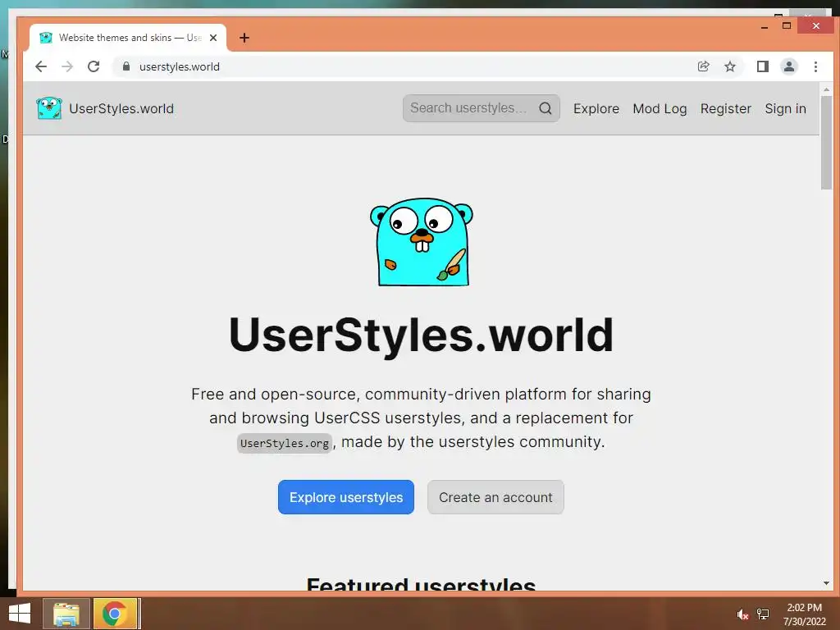
Task: Maximize the Chrome window
Action: [x=787, y=25]
